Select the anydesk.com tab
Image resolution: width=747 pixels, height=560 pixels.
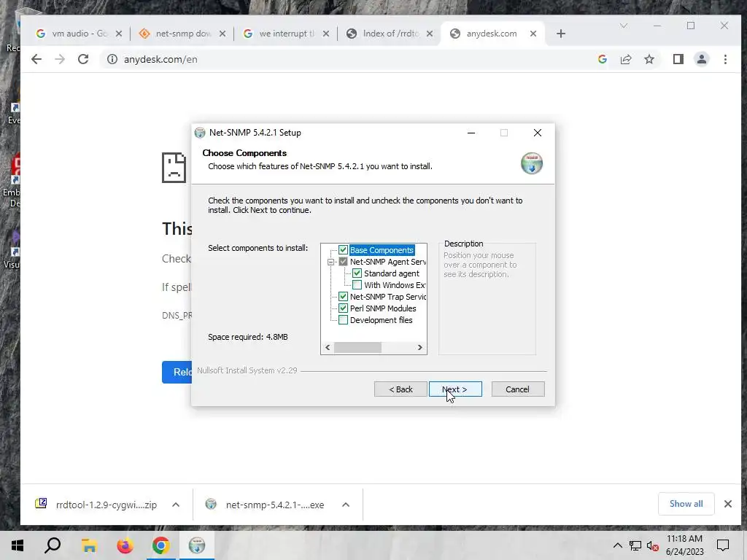point(493,34)
